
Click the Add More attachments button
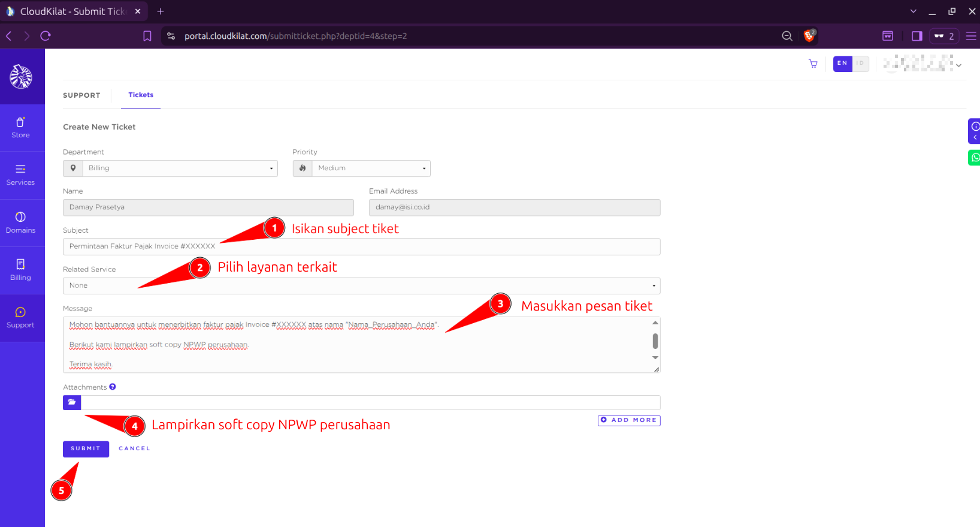(629, 420)
